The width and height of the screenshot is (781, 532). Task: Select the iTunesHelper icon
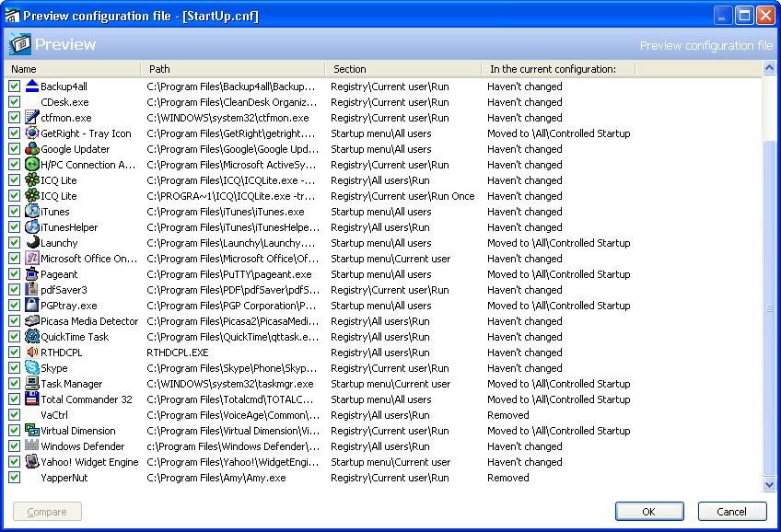pos(32,227)
